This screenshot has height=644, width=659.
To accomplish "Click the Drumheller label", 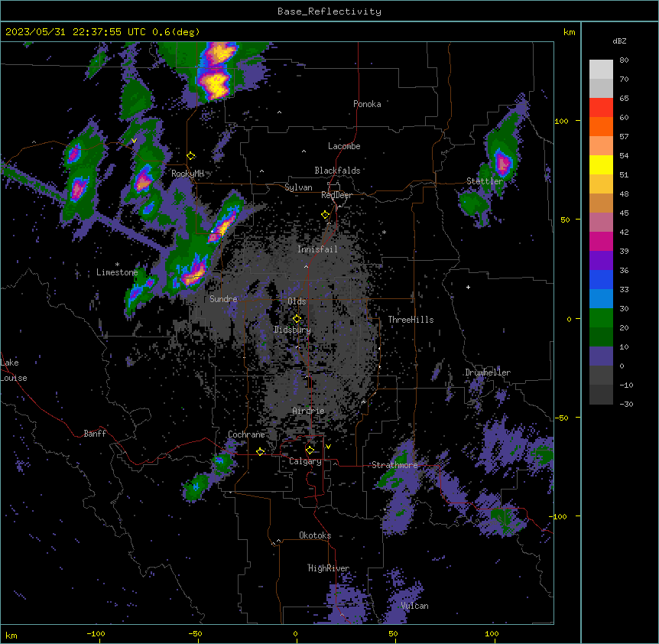I will [488, 372].
